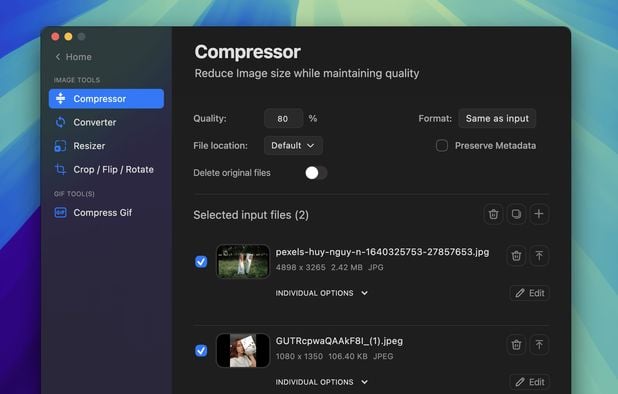Delete the pexels-huy-nguy-n jpg file

tap(516, 256)
